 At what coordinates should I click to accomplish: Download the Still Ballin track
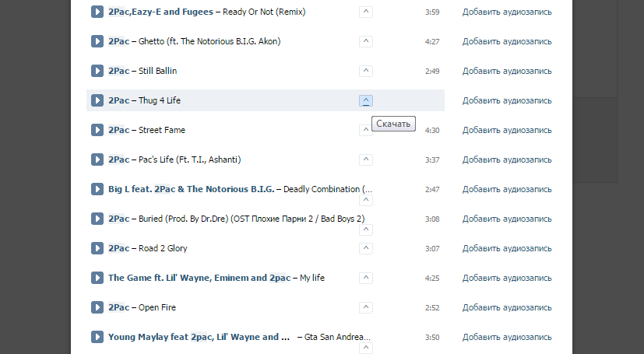click(366, 71)
